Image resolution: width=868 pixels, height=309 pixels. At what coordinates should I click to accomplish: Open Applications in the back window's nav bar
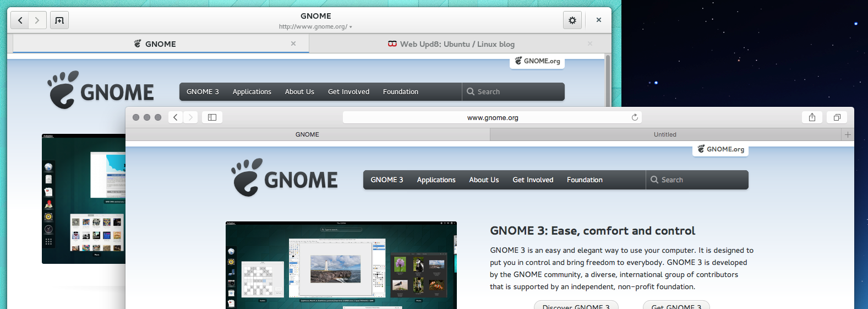[252, 92]
